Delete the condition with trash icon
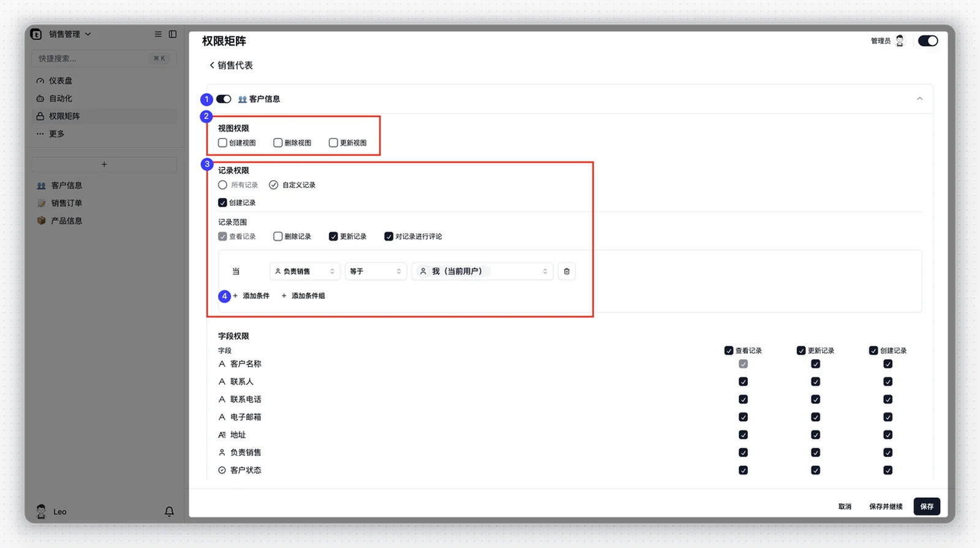The image size is (980, 548). [567, 272]
